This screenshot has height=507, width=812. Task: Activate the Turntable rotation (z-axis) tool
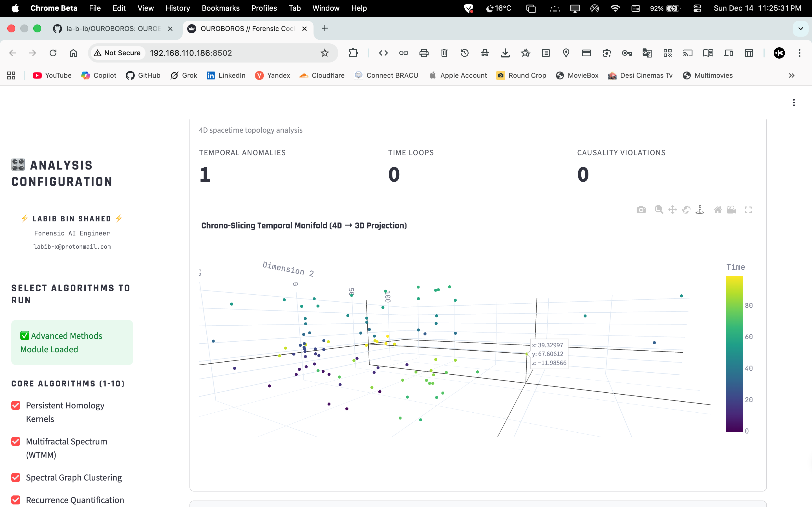click(x=700, y=210)
